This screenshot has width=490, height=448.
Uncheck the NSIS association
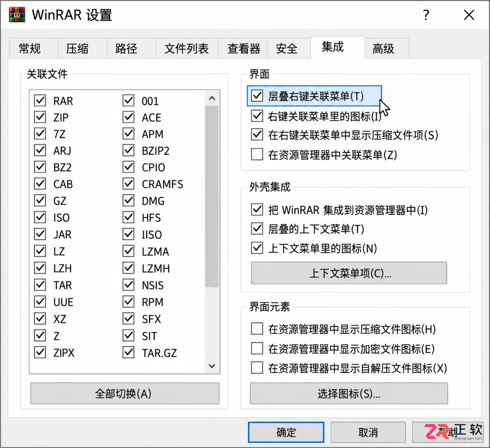129,285
